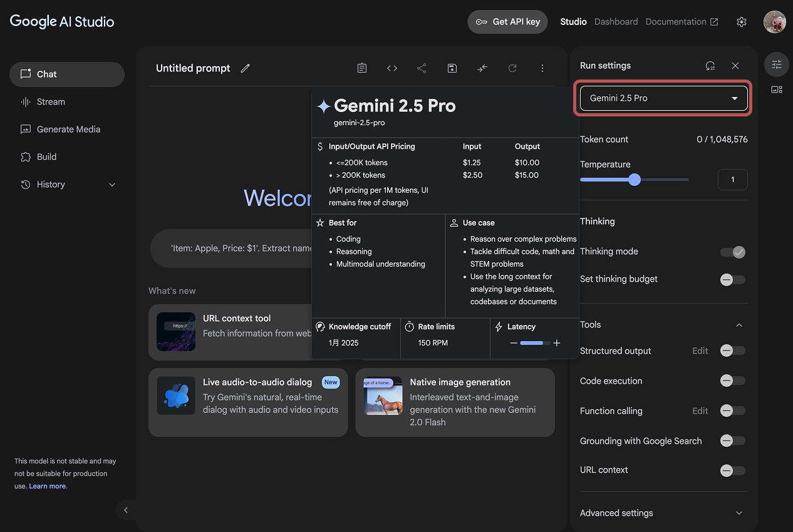Click the tune sliders icon in right rail

[x=777, y=64]
